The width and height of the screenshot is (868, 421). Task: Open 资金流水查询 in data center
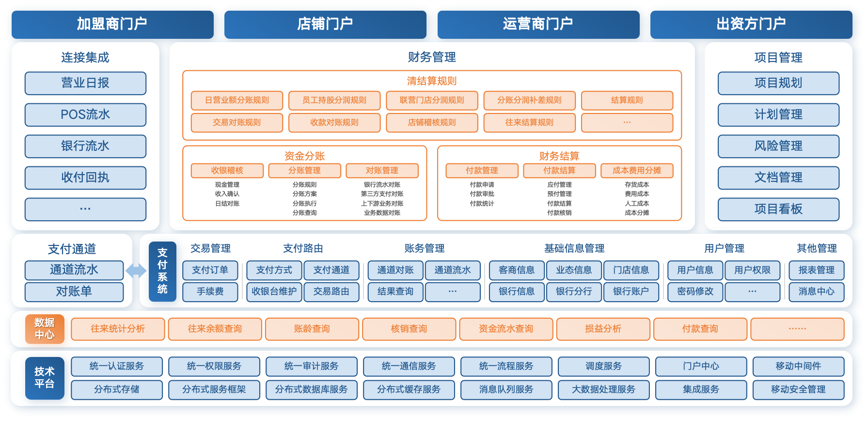pos(506,329)
